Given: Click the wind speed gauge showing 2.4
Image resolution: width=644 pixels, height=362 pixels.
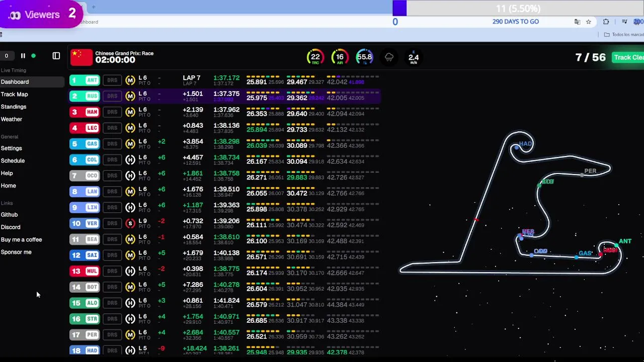Looking at the screenshot, I should (x=414, y=57).
